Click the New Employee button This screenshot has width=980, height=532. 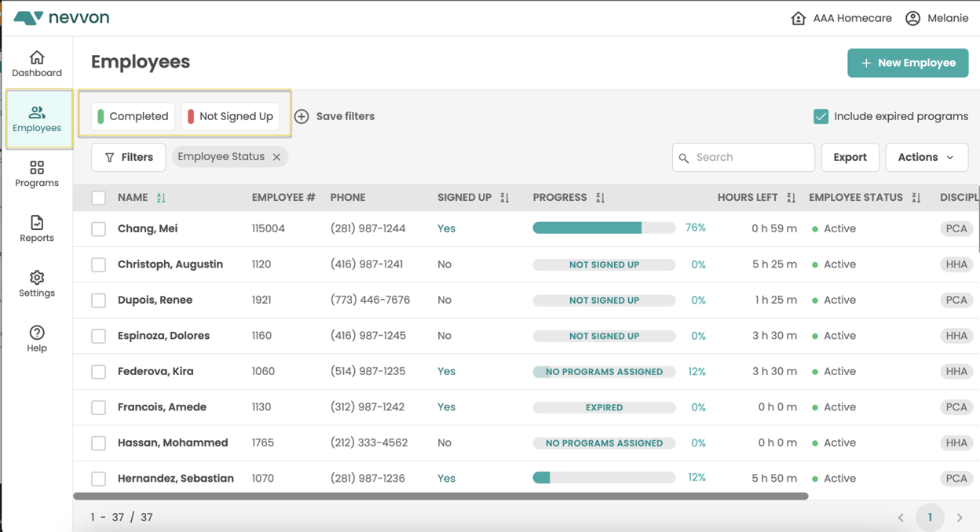click(x=907, y=63)
